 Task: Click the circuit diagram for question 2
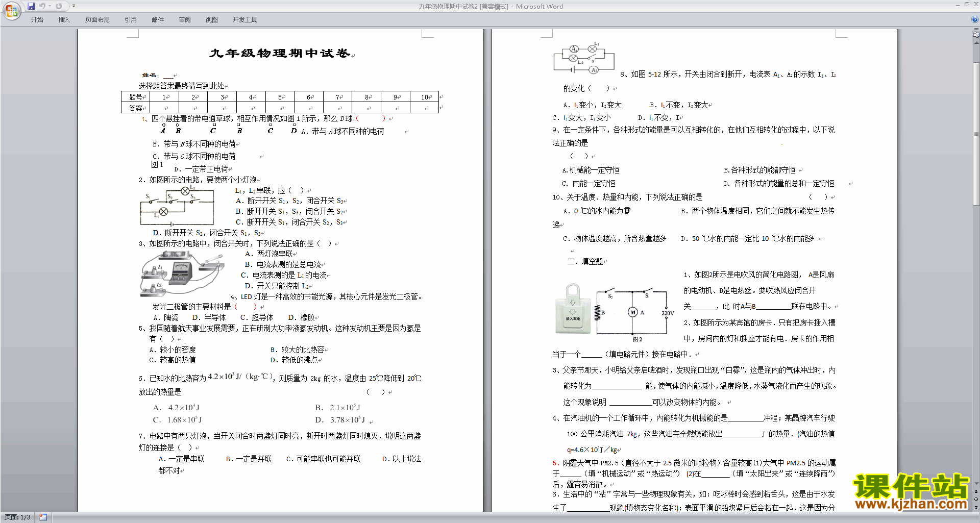177,206
